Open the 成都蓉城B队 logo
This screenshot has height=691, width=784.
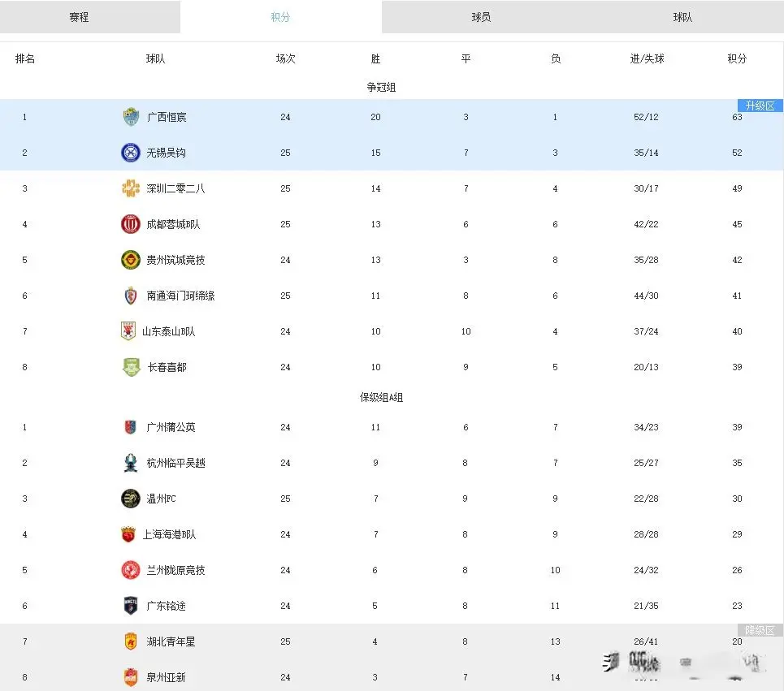[130, 224]
